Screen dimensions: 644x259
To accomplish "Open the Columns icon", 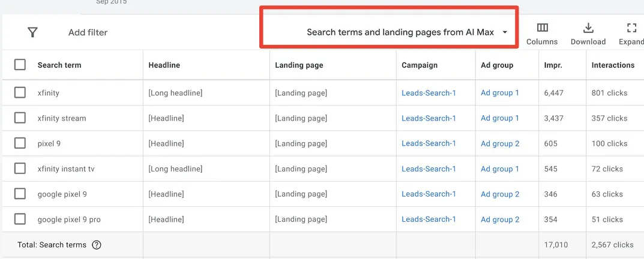I will click(x=542, y=28).
